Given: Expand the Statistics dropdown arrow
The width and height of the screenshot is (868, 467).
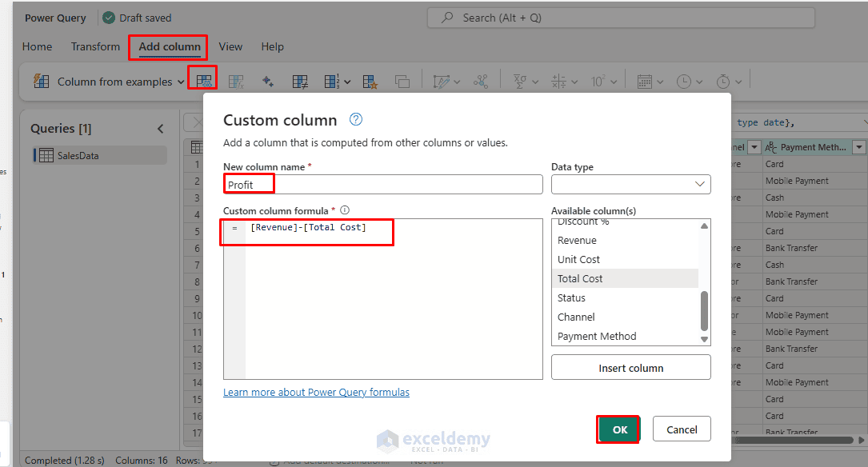Looking at the screenshot, I should click(535, 82).
